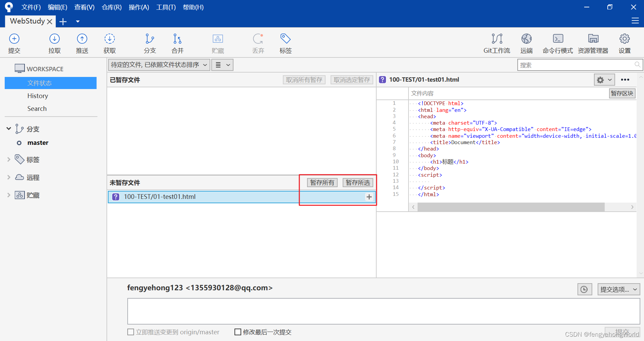Open Git工作流 (Git Flow)
Viewport: 644px width, 341px height.
(497, 43)
